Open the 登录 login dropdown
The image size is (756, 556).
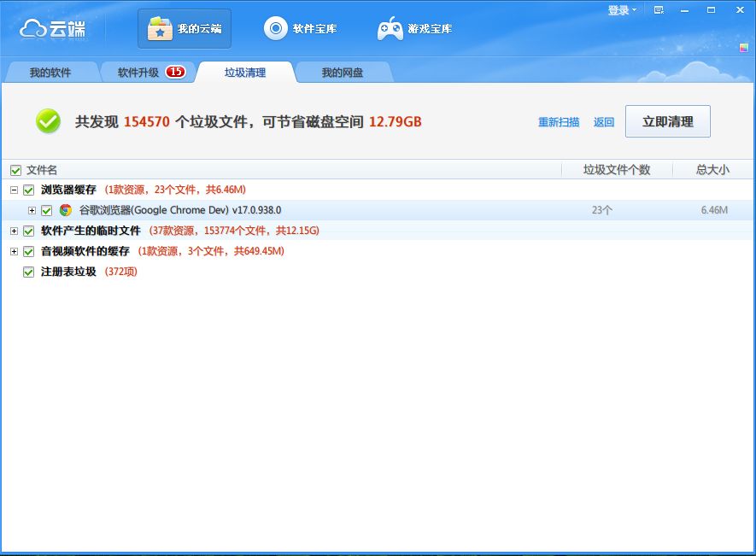point(622,10)
